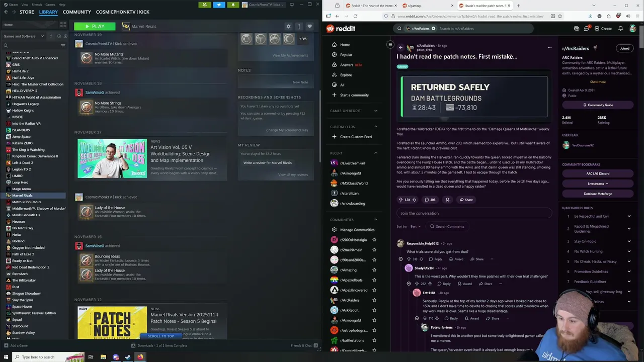This screenshot has height=362, width=644.
Task: Upvote Responsible_Help2012's comment
Action: (409, 259)
